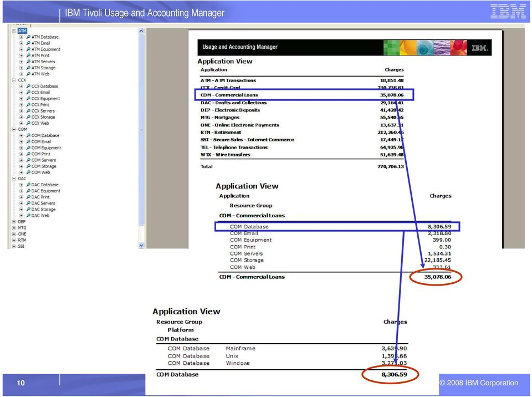Click the tree panel scroll down arrow
The image size is (532, 397).
[141, 245]
